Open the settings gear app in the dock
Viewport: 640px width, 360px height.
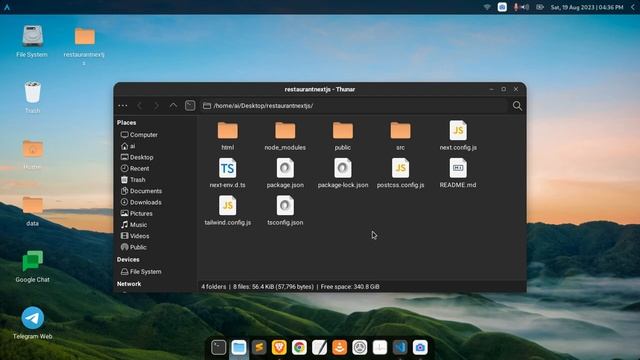[360, 347]
